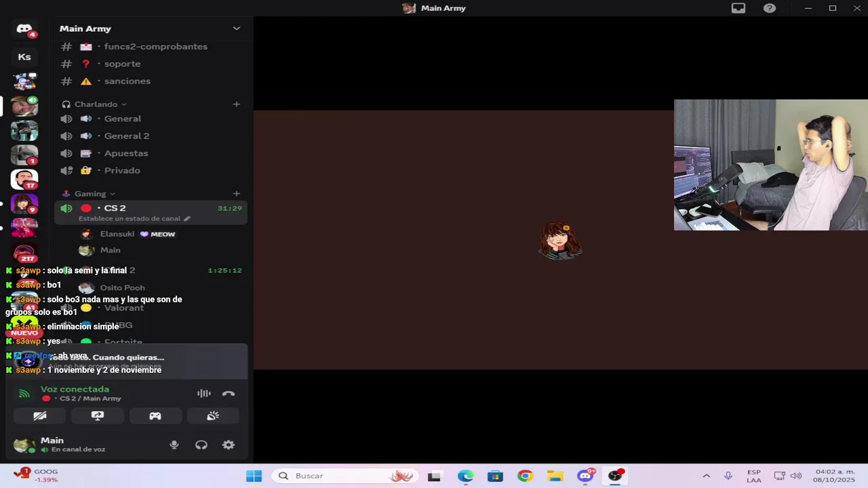Open volume tray icon
The height and width of the screenshot is (488, 868).
[796, 476]
